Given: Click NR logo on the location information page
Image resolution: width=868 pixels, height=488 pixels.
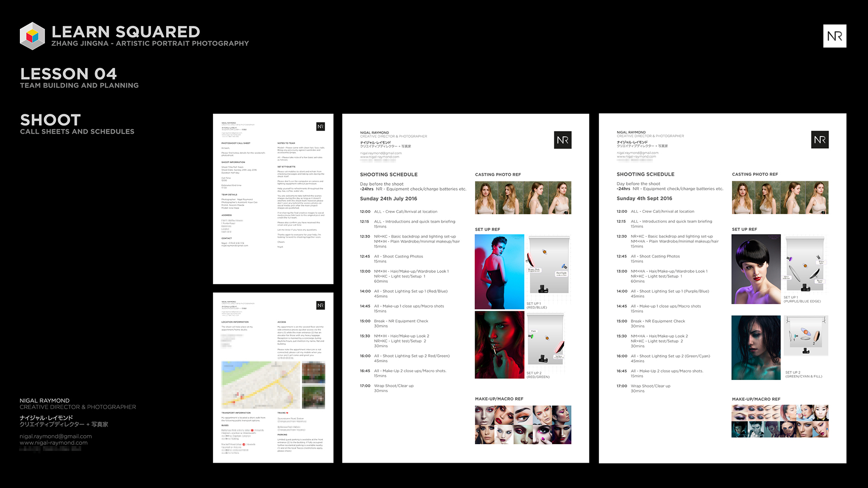Looking at the screenshot, I should (321, 305).
